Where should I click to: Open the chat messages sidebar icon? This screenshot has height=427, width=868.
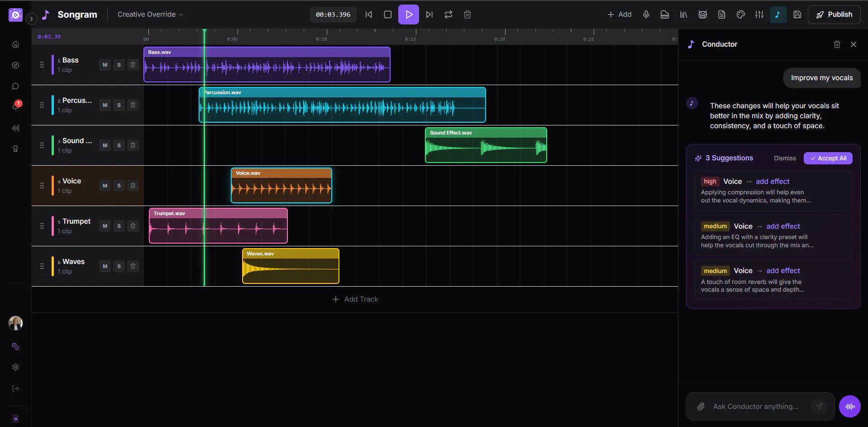[15, 86]
